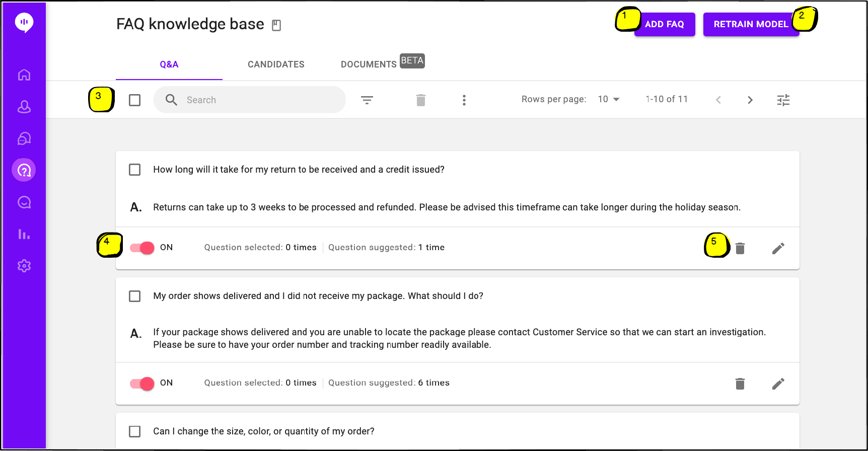Toggle off the return credit question switch
The width and height of the screenshot is (868, 451).
click(x=142, y=248)
